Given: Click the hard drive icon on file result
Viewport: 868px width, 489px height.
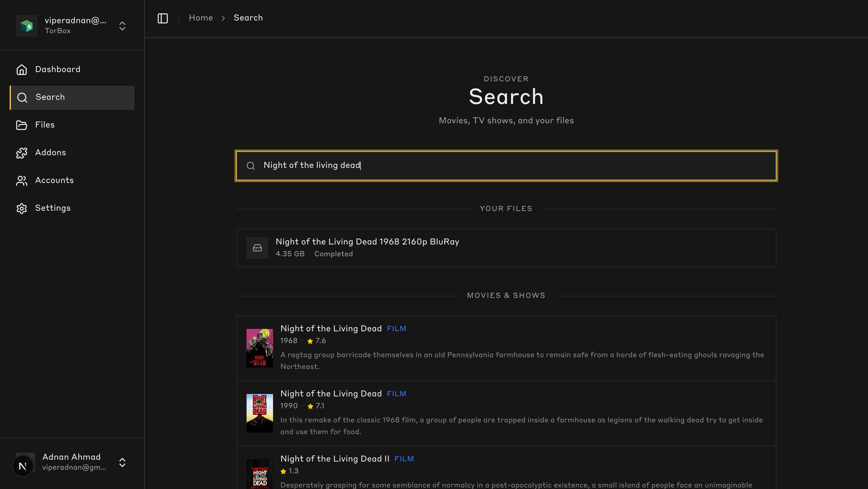Looking at the screenshot, I should pyautogui.click(x=257, y=248).
